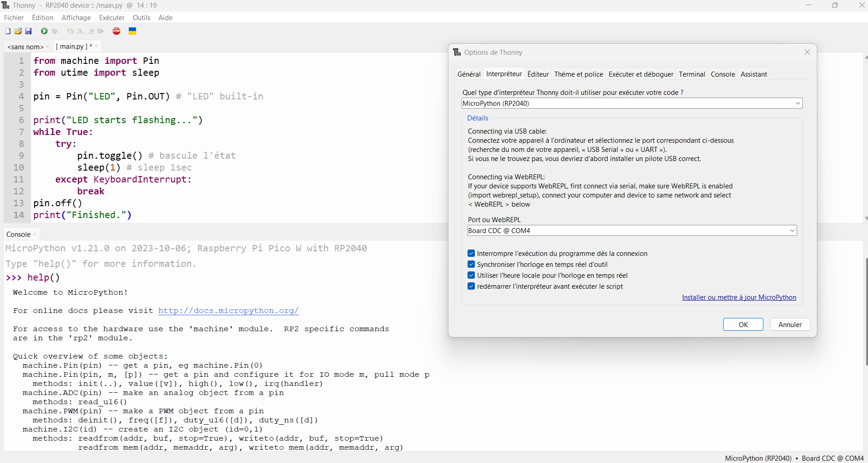Switch to the Éditeur options tab
The image size is (868, 463).
coord(538,74)
